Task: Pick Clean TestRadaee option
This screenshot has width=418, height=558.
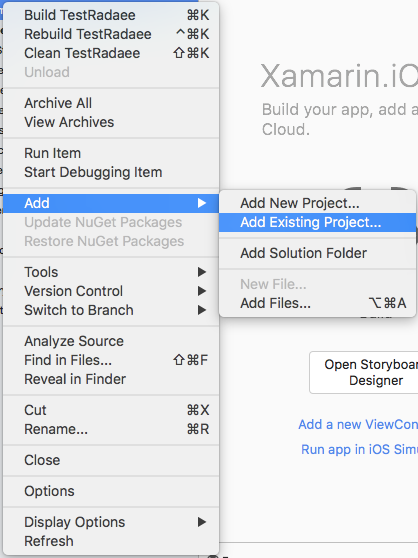Action: (111, 53)
